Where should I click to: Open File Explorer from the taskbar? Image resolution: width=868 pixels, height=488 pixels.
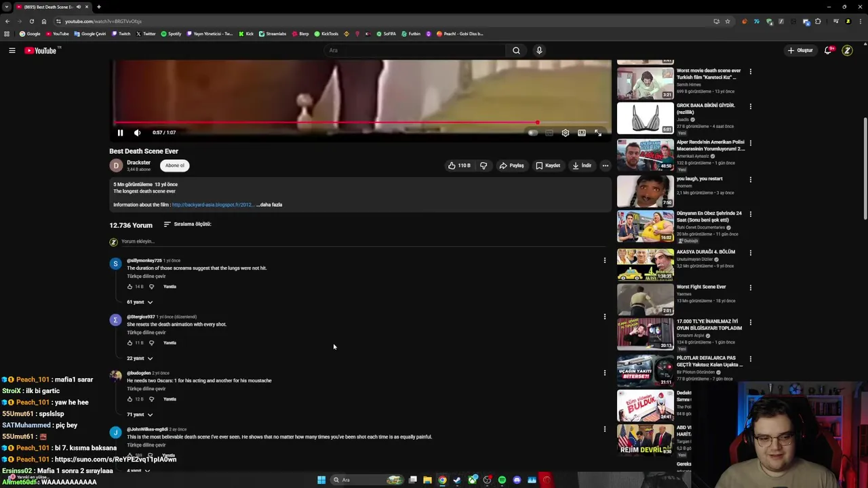point(427,480)
